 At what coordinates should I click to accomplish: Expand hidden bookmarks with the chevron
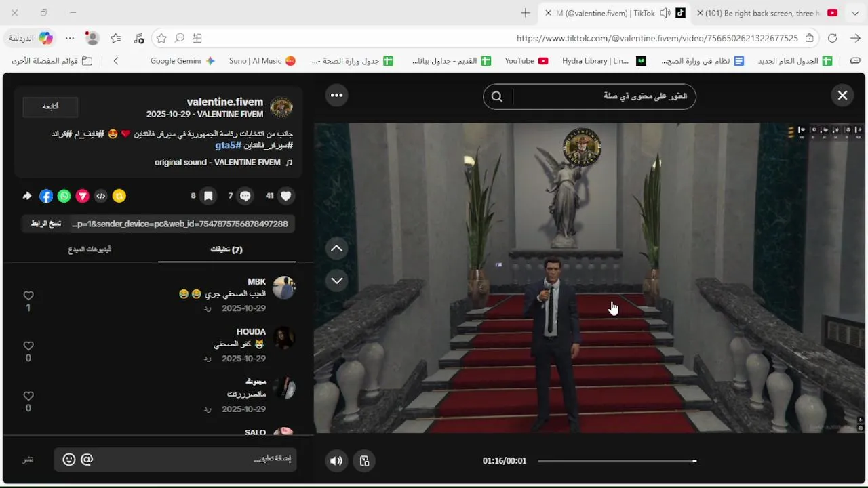pyautogui.click(x=116, y=61)
